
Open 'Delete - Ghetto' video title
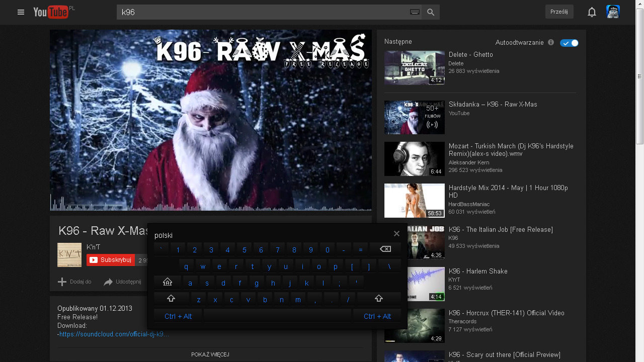471,54
